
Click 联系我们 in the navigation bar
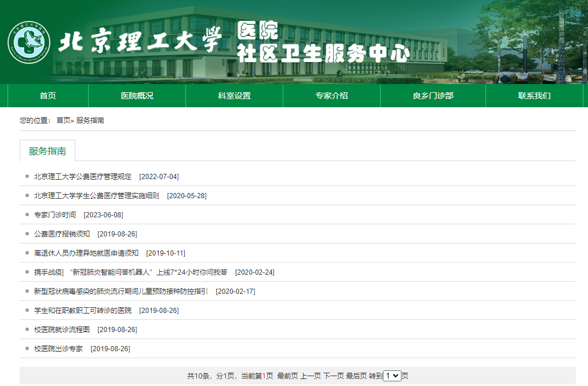pos(534,96)
